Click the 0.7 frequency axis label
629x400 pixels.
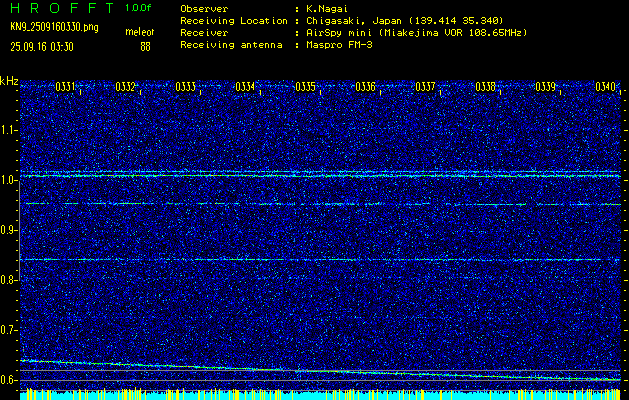9,330
